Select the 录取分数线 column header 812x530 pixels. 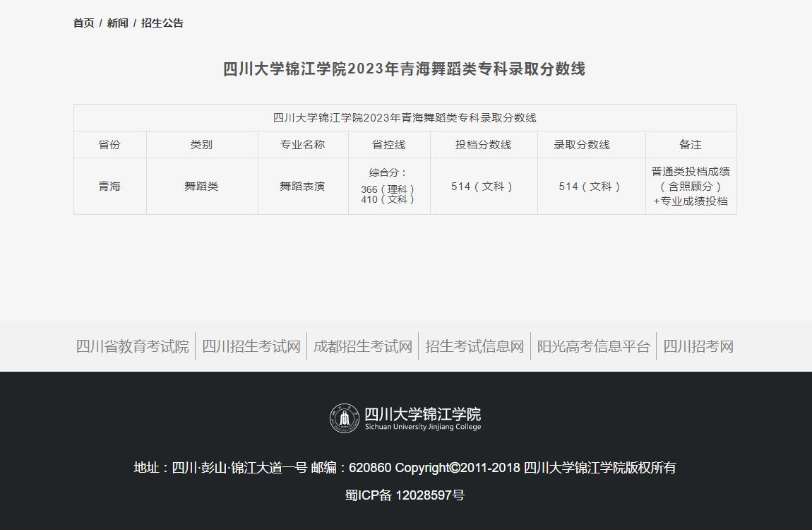[592, 145]
